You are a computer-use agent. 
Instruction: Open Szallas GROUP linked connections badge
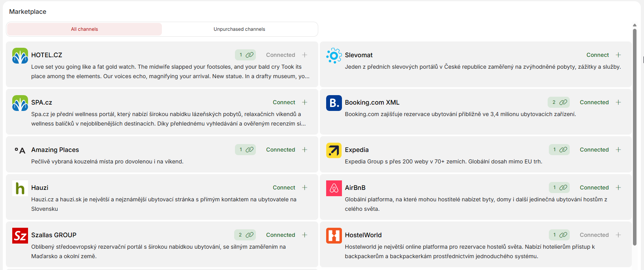coord(245,235)
